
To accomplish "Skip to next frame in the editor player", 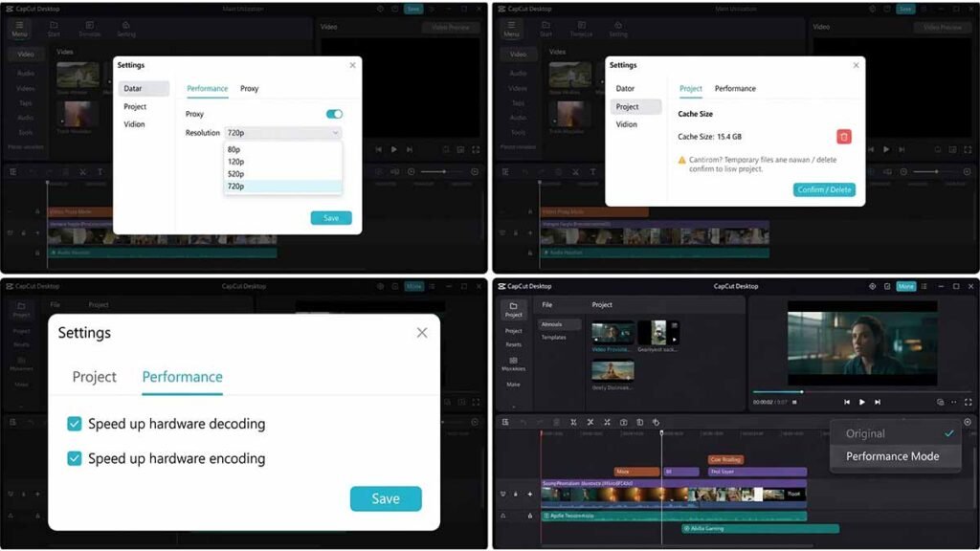I will pyautogui.click(x=878, y=403).
